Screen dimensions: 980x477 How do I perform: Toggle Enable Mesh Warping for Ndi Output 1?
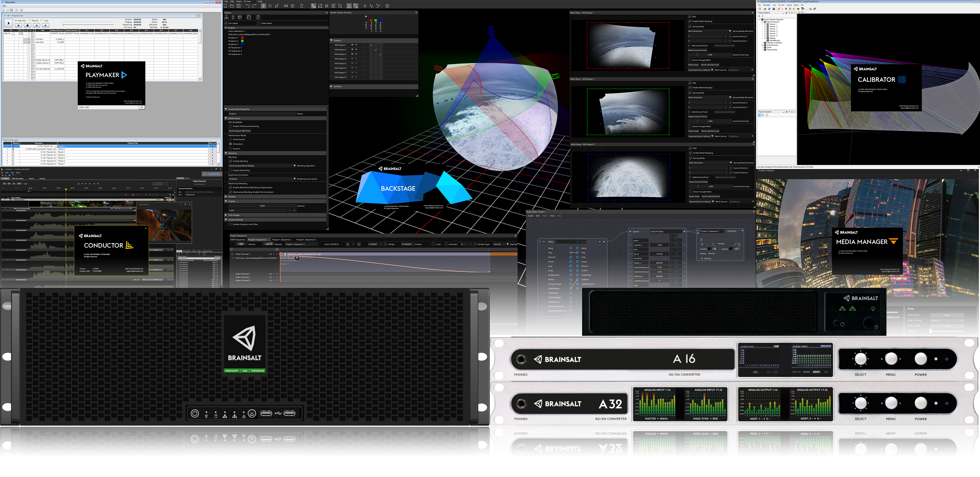click(690, 21)
